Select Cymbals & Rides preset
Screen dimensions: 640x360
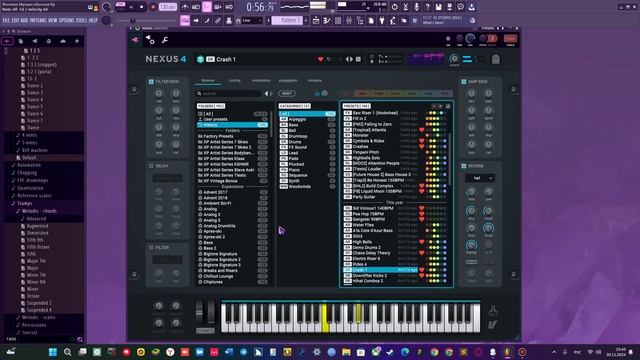click(395, 141)
